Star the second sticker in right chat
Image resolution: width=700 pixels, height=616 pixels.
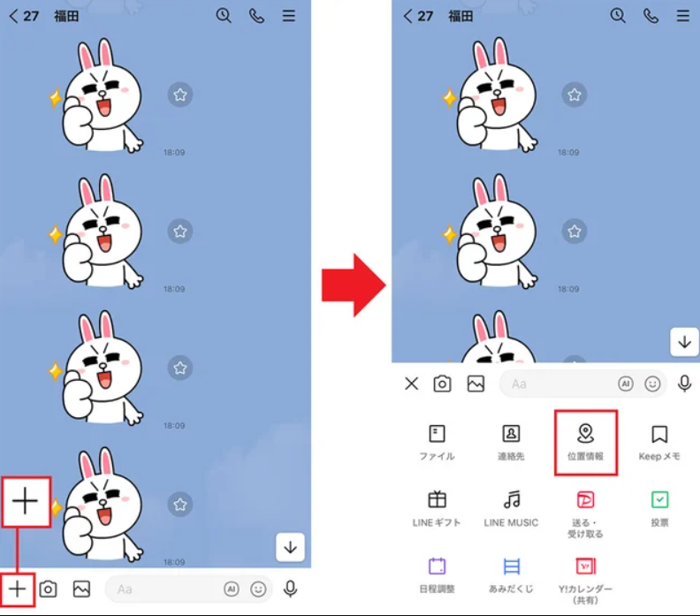[574, 232]
